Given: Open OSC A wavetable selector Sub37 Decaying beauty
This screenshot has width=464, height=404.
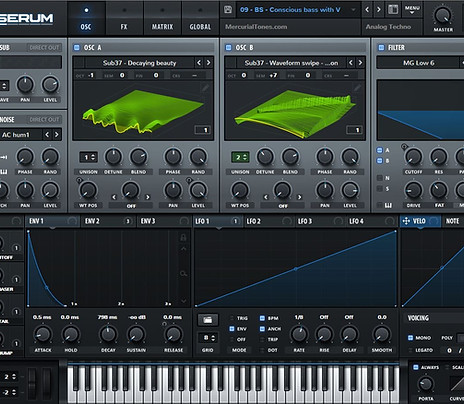Looking at the screenshot, I should click(x=140, y=63).
